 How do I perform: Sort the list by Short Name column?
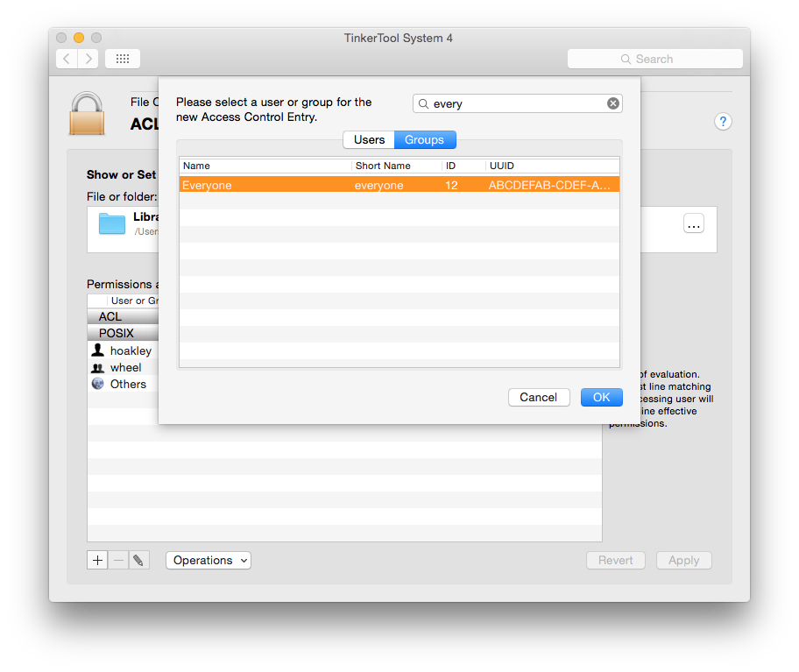pos(394,166)
